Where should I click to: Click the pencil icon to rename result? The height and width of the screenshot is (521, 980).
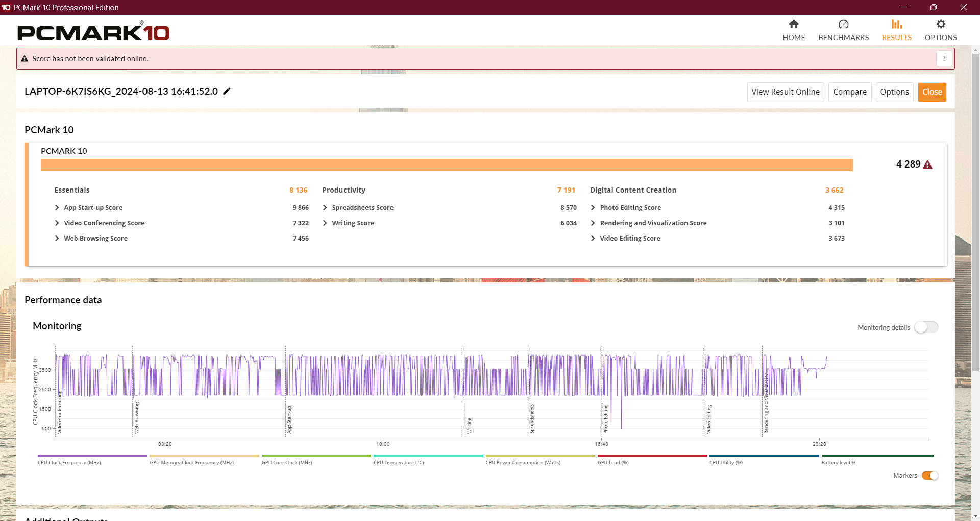tap(227, 91)
